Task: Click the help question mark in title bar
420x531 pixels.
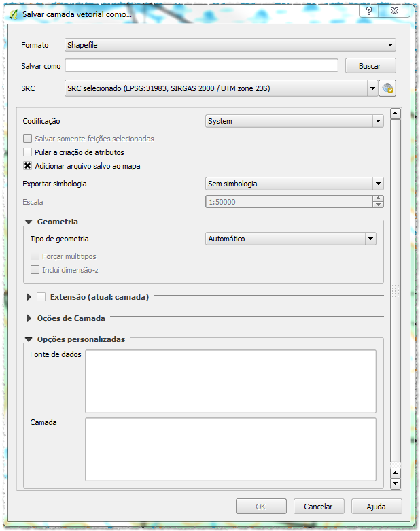Action: (368, 12)
